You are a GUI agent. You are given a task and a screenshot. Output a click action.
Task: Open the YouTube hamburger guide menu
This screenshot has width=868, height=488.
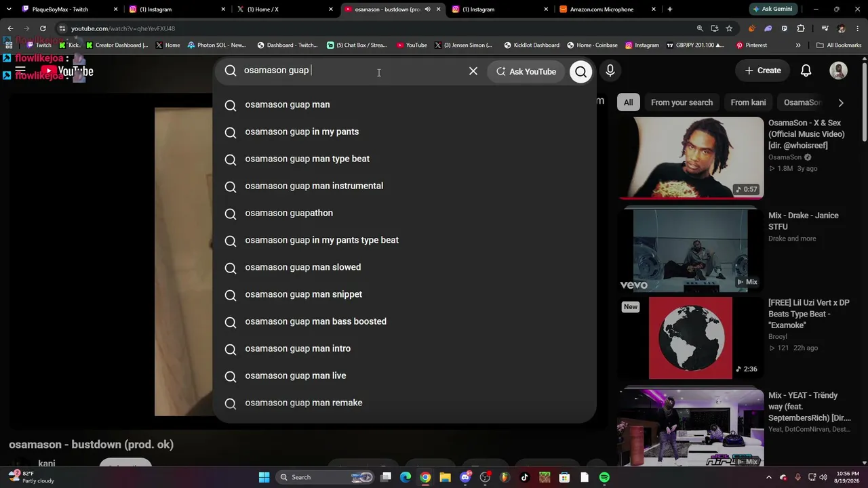(x=20, y=70)
